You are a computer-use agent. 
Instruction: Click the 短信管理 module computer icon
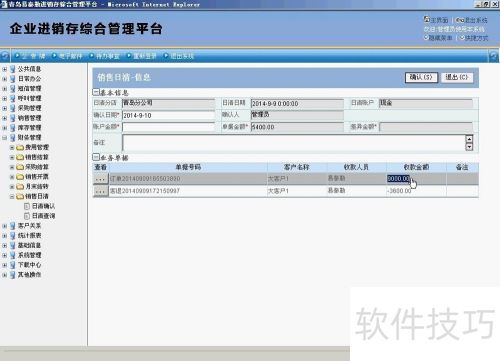point(13,89)
